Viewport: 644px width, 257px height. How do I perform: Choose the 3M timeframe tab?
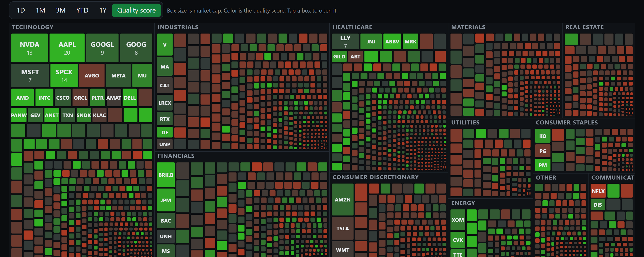61,10
